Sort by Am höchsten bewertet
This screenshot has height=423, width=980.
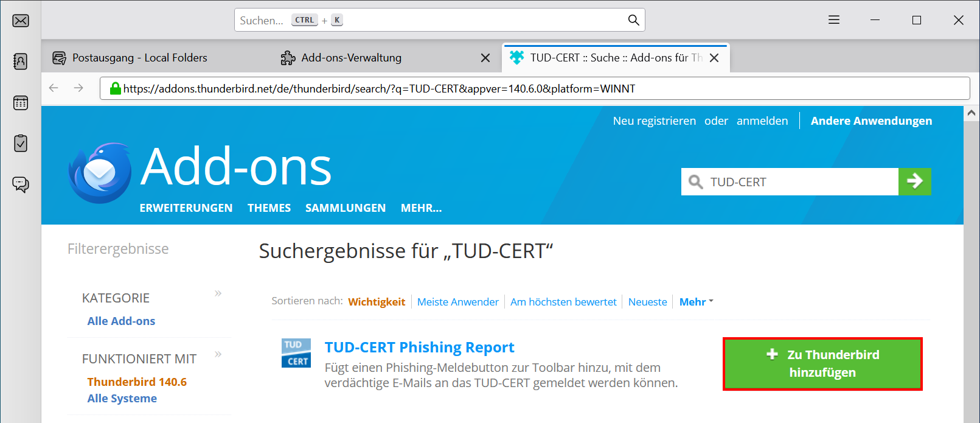click(563, 302)
